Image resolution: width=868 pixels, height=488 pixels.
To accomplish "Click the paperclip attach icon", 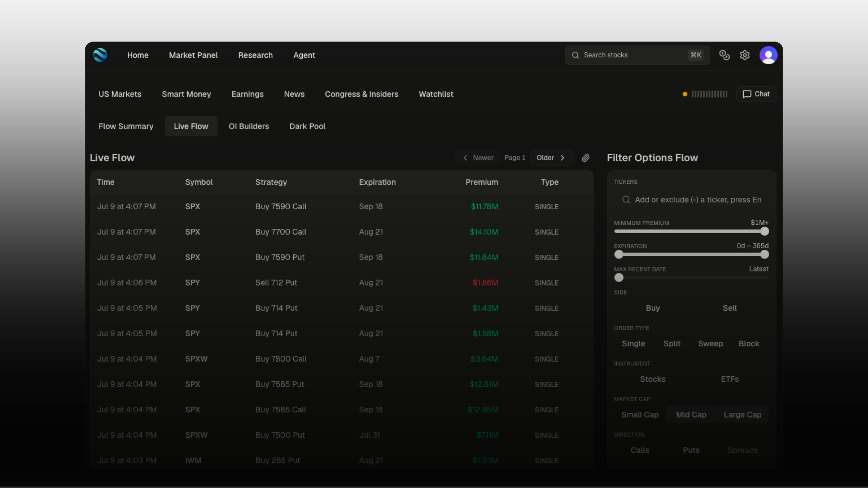I will (x=586, y=158).
